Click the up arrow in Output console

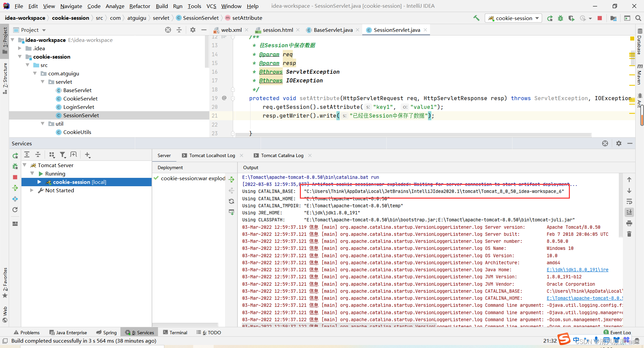pos(629,180)
